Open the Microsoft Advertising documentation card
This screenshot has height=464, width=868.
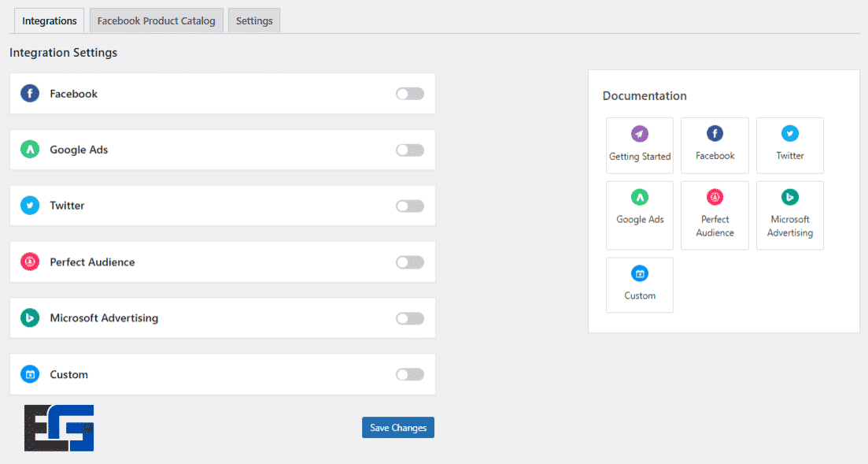point(789,215)
